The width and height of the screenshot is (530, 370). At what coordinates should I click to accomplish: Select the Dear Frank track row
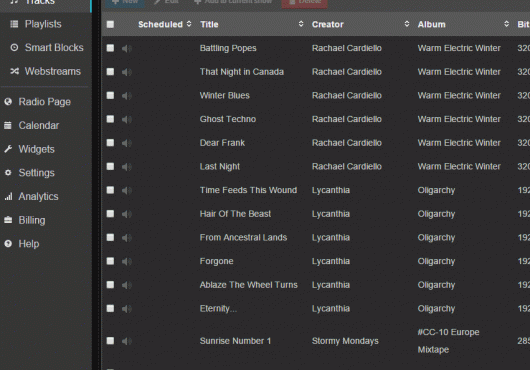click(316, 143)
